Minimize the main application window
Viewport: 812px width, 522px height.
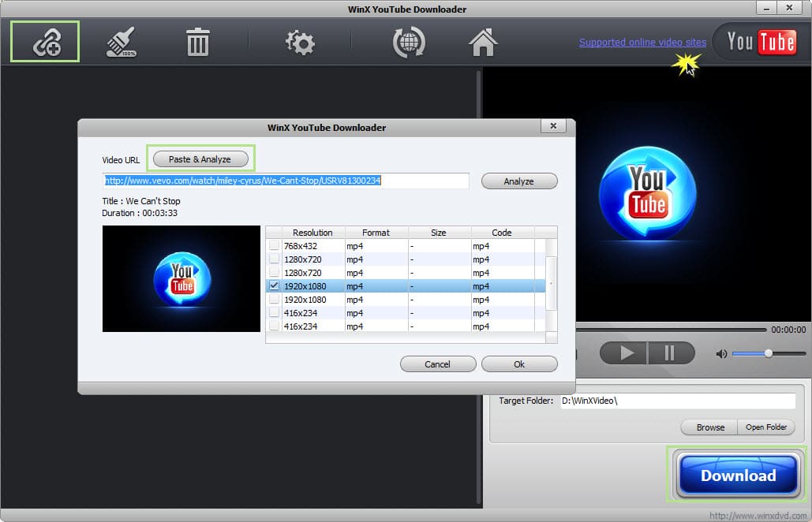pyautogui.click(x=766, y=8)
